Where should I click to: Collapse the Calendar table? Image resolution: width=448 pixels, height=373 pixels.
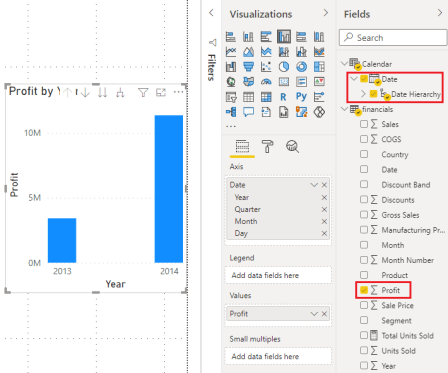(x=345, y=63)
